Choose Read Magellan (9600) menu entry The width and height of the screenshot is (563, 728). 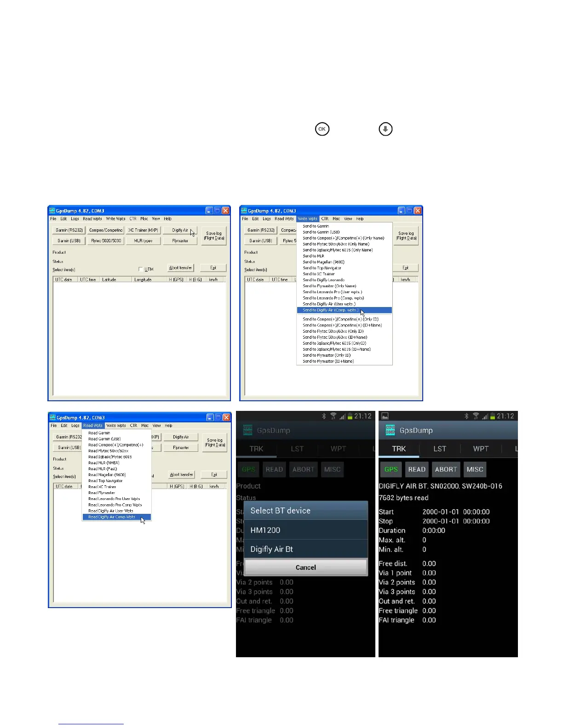117,475
